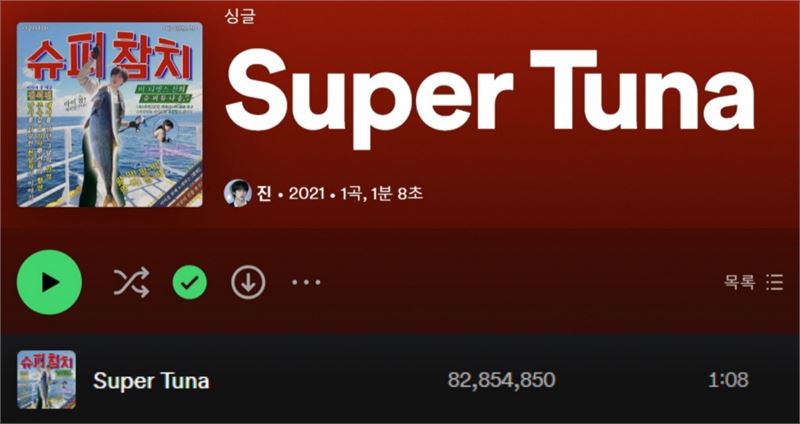Toggle the green saved checkmark
Image resolution: width=800 pixels, height=424 pixels.
[x=190, y=282]
